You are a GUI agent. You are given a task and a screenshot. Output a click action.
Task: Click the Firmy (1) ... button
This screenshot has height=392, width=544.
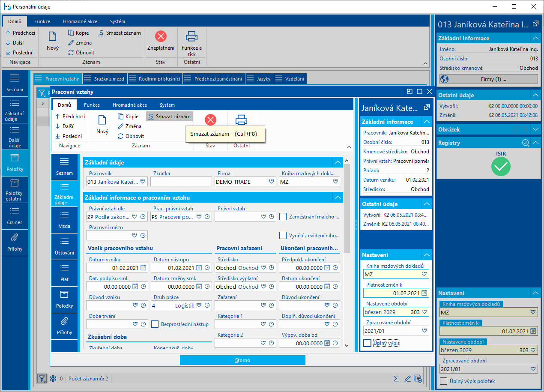click(x=488, y=79)
